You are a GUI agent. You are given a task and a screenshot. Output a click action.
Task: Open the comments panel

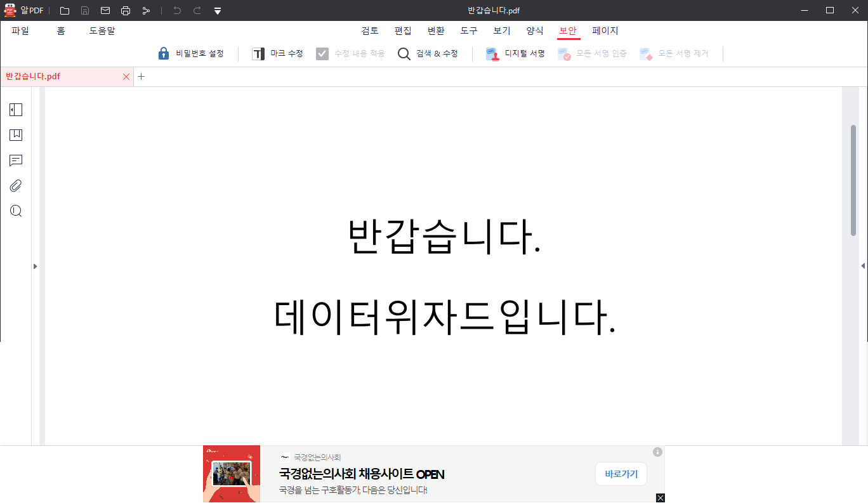15,160
